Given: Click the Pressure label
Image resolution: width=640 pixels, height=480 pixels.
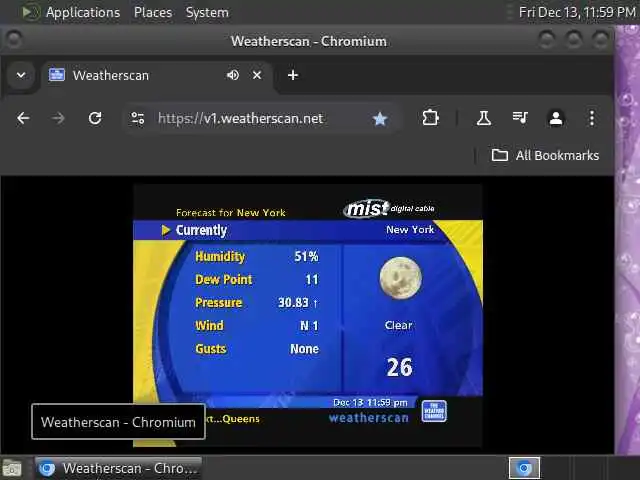Looking at the screenshot, I should pyautogui.click(x=219, y=302).
